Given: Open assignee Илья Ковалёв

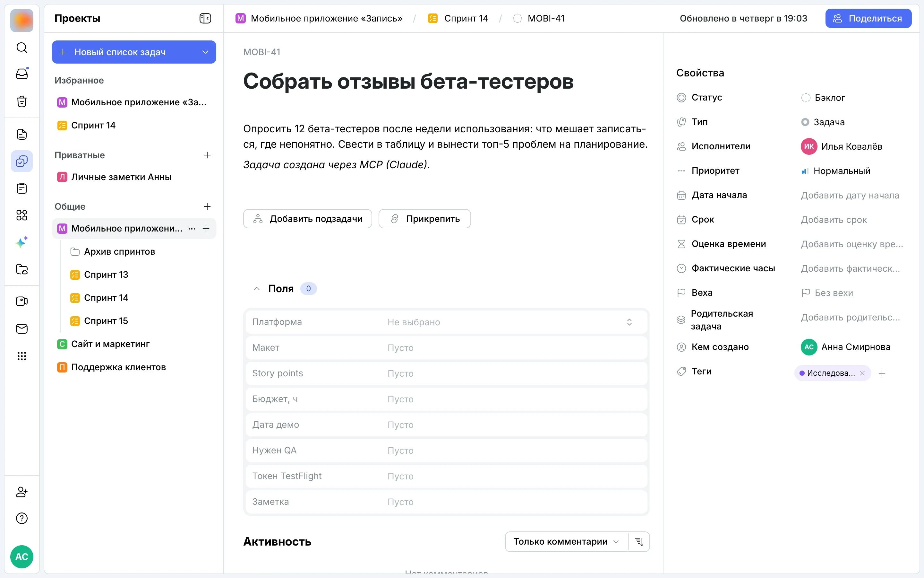Looking at the screenshot, I should [x=842, y=146].
